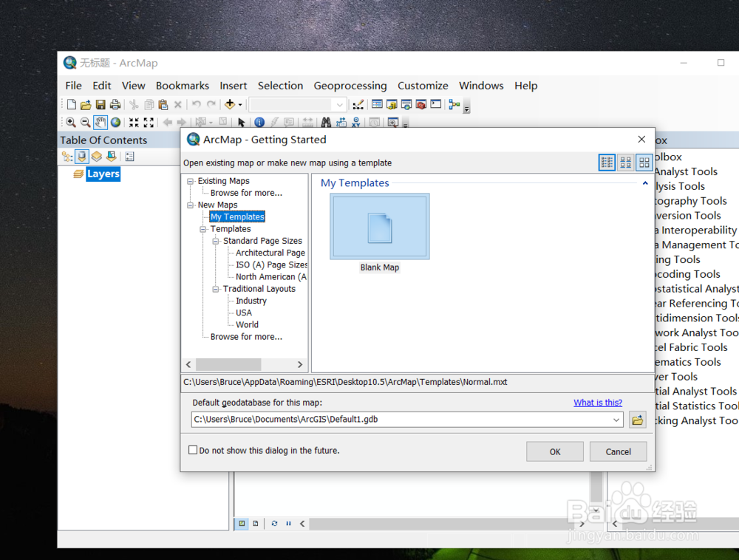739x560 pixels.
Task: Open the default geodatabase path dropdown
Action: click(x=616, y=420)
